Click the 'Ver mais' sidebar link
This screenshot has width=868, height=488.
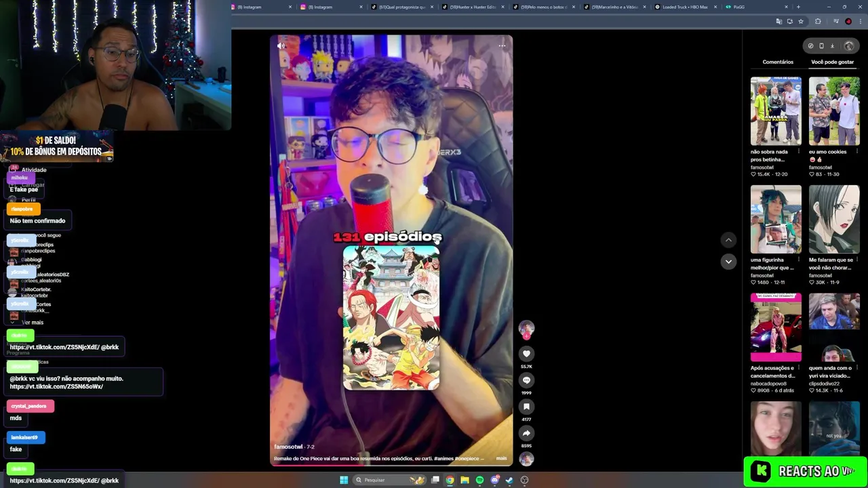[x=33, y=323]
